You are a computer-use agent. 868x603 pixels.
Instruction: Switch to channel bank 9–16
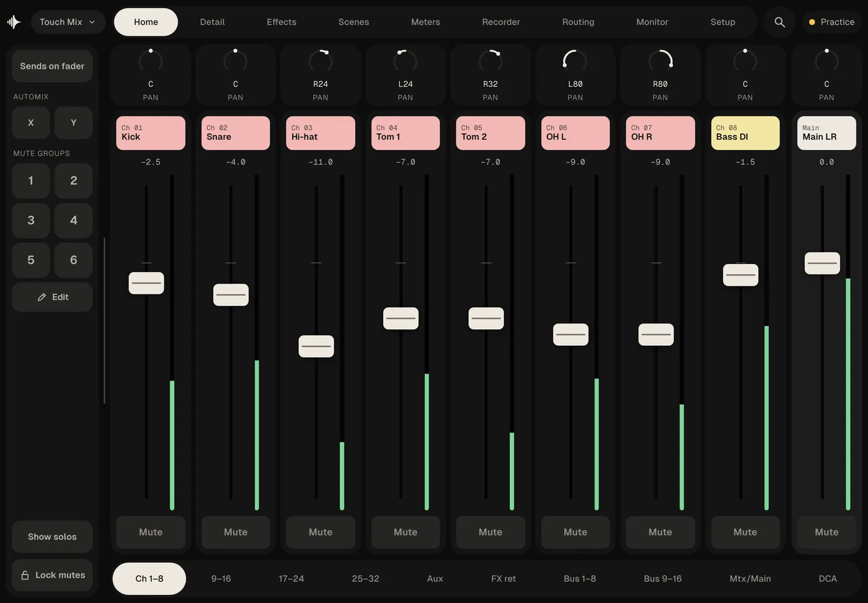click(221, 579)
